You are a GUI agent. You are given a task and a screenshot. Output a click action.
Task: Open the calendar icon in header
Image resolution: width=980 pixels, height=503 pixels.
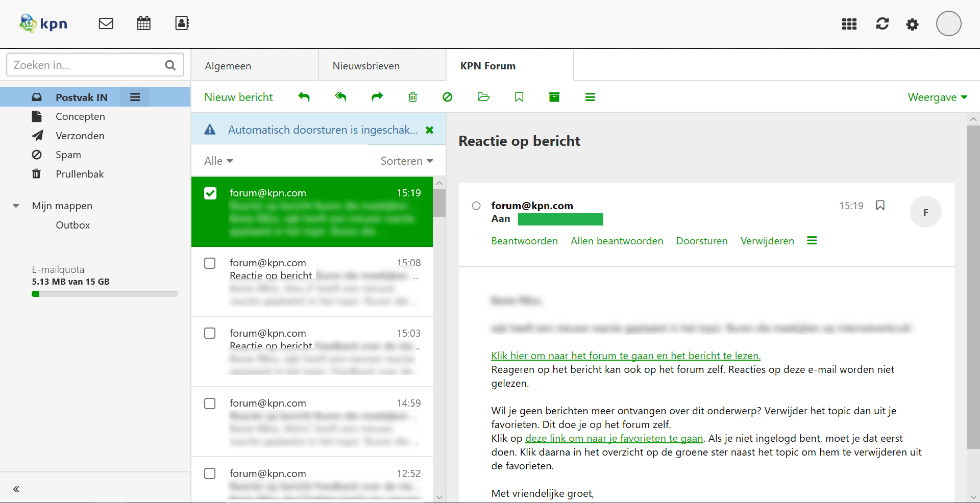click(144, 23)
